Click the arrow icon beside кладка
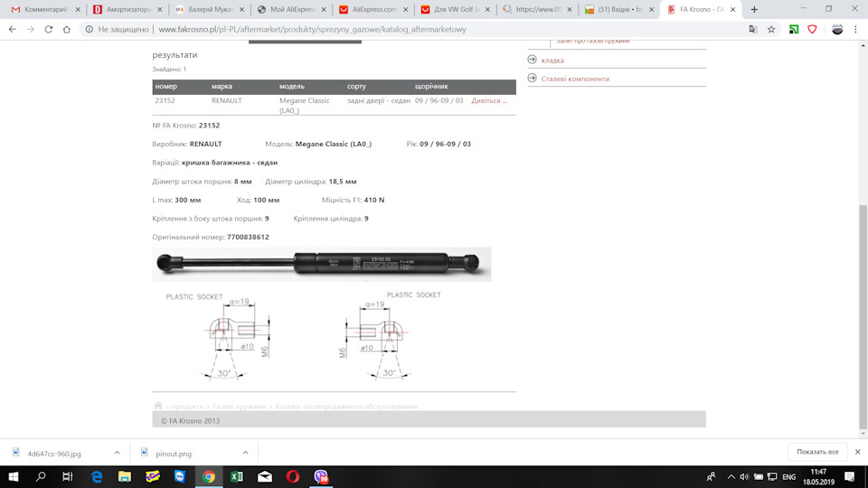The height and width of the screenshot is (488, 868). 532,60
